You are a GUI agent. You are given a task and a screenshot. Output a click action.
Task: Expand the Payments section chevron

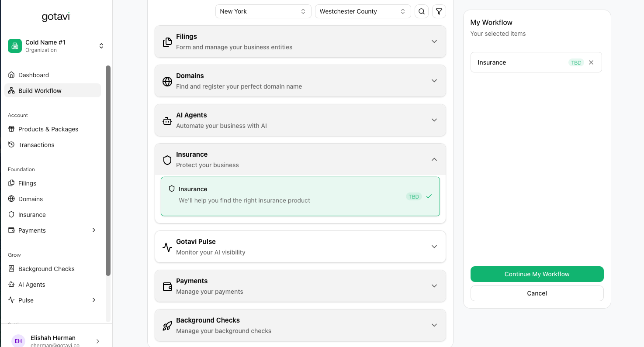[434, 286]
